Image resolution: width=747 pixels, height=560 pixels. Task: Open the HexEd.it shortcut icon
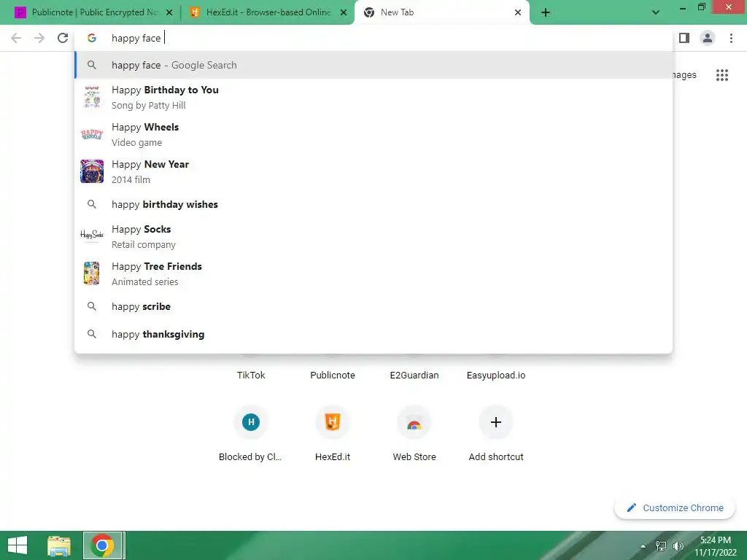333,422
